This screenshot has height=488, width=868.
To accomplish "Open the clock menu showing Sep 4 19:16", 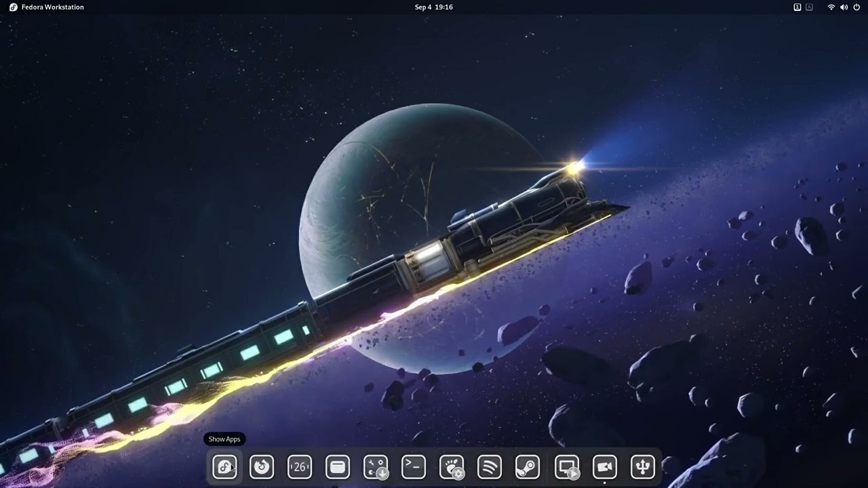I will pyautogui.click(x=434, y=7).
